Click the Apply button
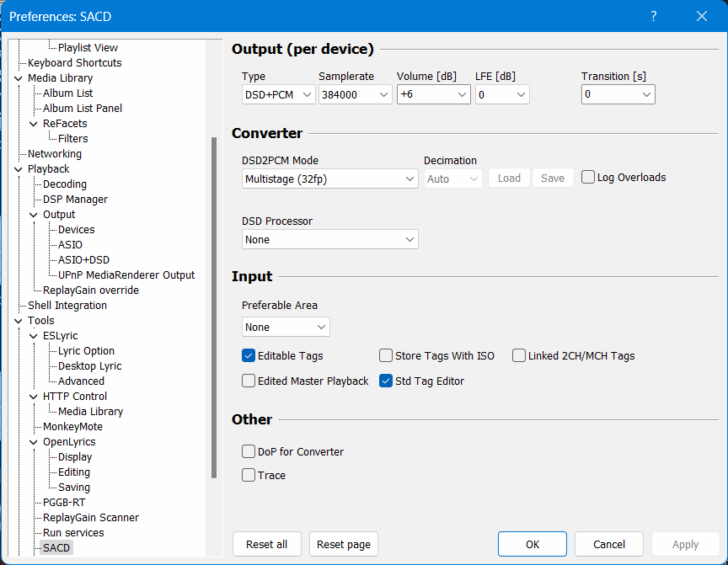Image resolution: width=728 pixels, height=565 pixels. (685, 544)
